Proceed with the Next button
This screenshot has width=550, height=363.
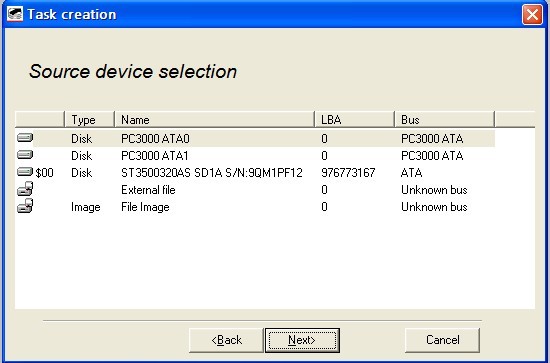[302, 340]
